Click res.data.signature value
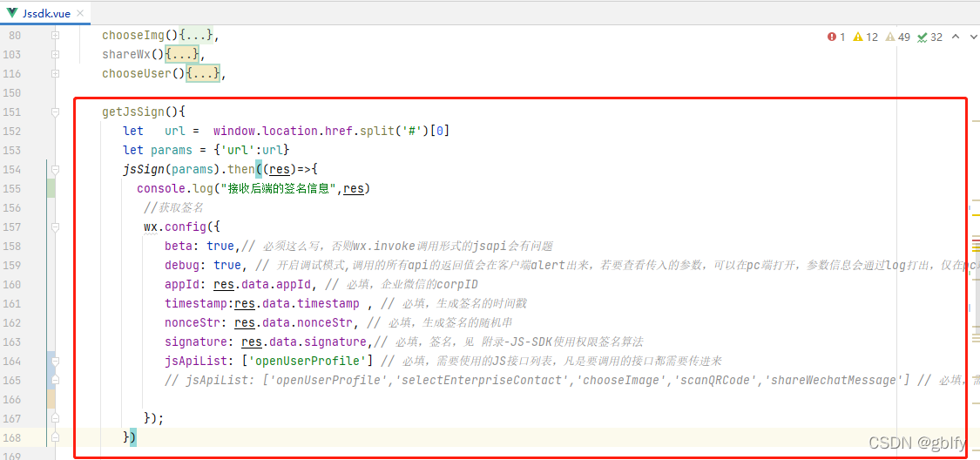 click(304, 342)
